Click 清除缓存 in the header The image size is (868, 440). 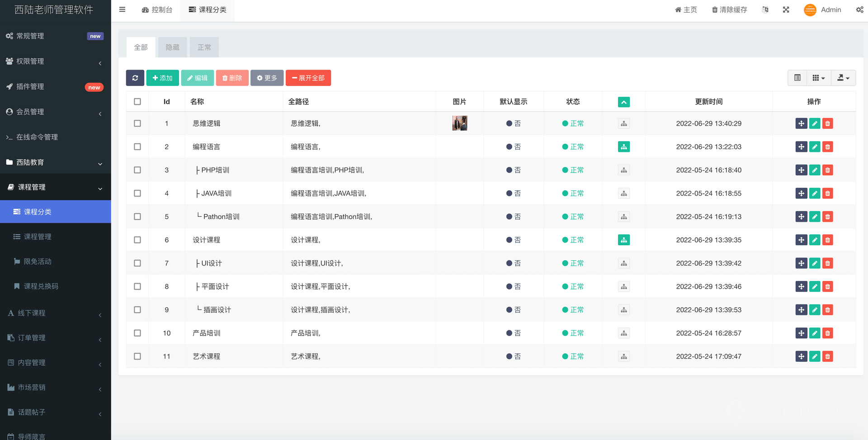(730, 10)
